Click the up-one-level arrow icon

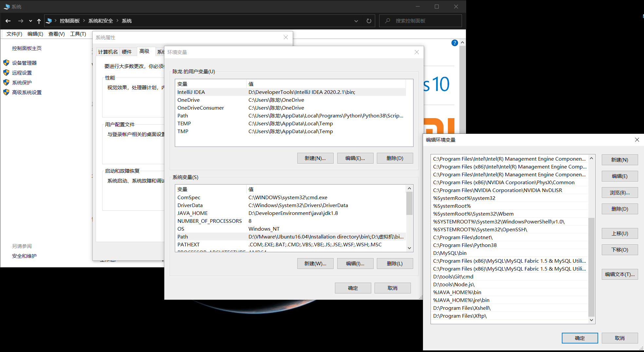coord(39,21)
